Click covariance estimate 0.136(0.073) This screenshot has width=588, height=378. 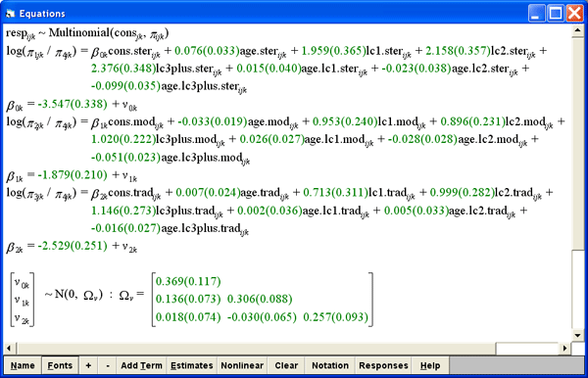[x=188, y=299]
